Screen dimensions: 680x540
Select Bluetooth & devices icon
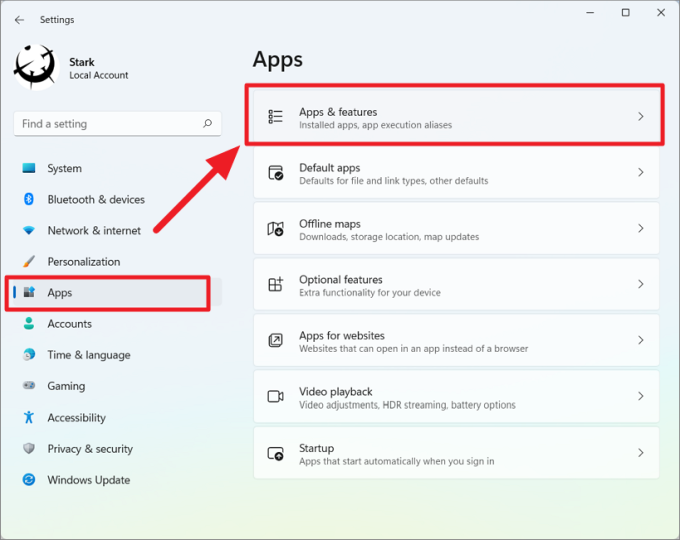tap(29, 200)
